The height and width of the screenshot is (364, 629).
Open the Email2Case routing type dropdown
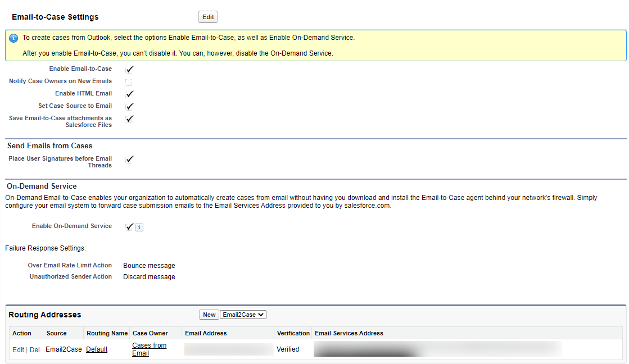(243, 315)
